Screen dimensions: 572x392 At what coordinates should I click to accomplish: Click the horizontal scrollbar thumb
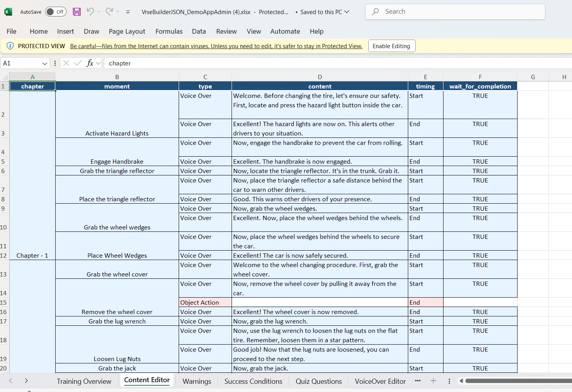click(x=518, y=381)
